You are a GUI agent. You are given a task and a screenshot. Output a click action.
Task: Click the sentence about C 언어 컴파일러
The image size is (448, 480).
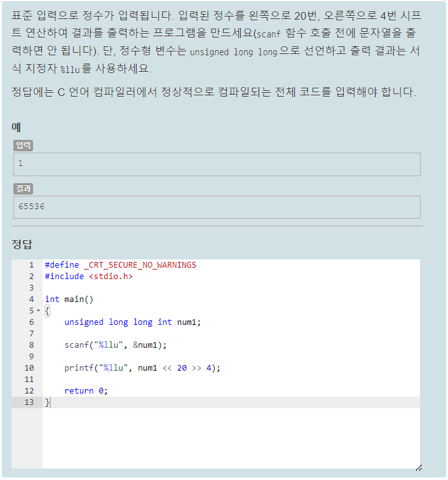coord(214,92)
